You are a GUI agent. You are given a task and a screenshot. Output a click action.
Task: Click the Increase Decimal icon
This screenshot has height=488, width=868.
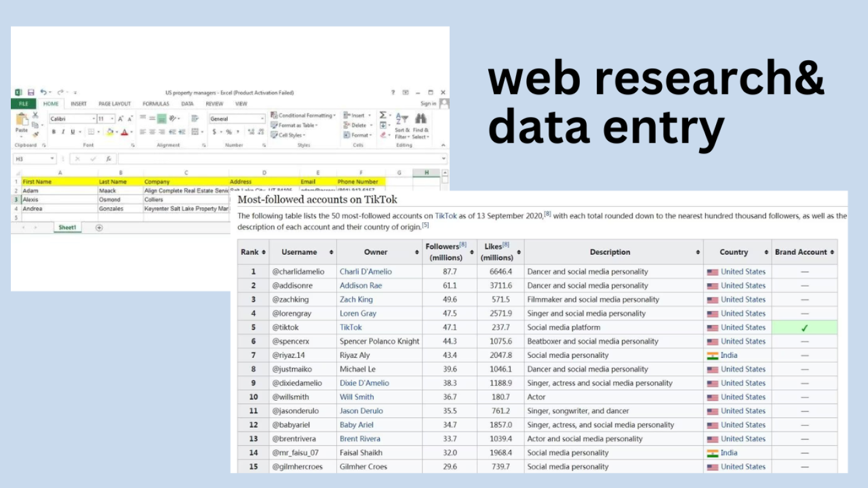(251, 132)
